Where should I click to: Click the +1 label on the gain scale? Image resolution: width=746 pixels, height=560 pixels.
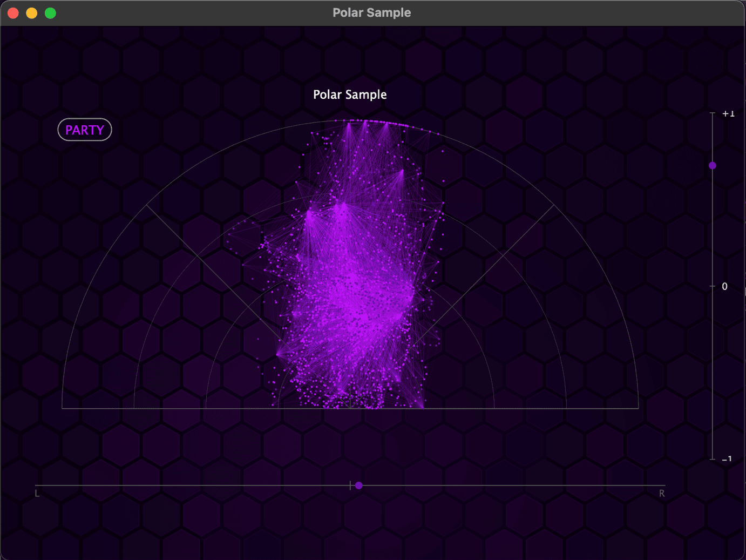click(x=728, y=113)
